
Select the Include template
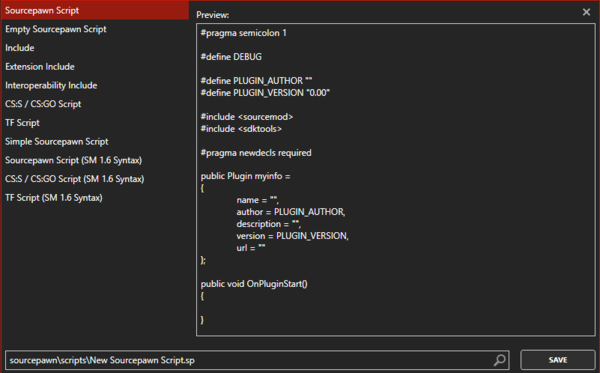(95, 48)
